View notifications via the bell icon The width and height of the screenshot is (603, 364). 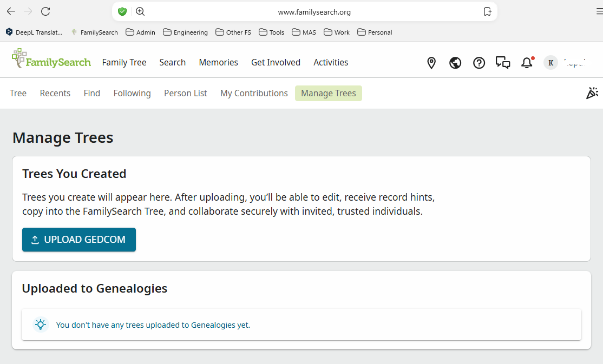click(x=527, y=63)
